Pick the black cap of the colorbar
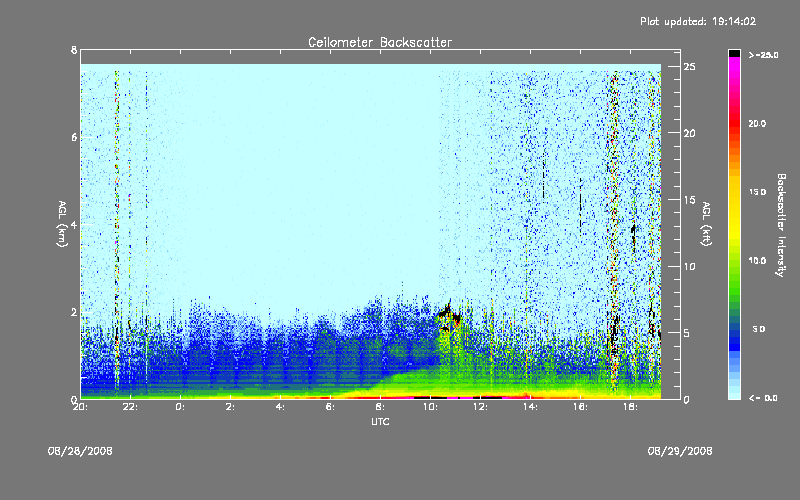The image size is (800, 500). coord(734,53)
